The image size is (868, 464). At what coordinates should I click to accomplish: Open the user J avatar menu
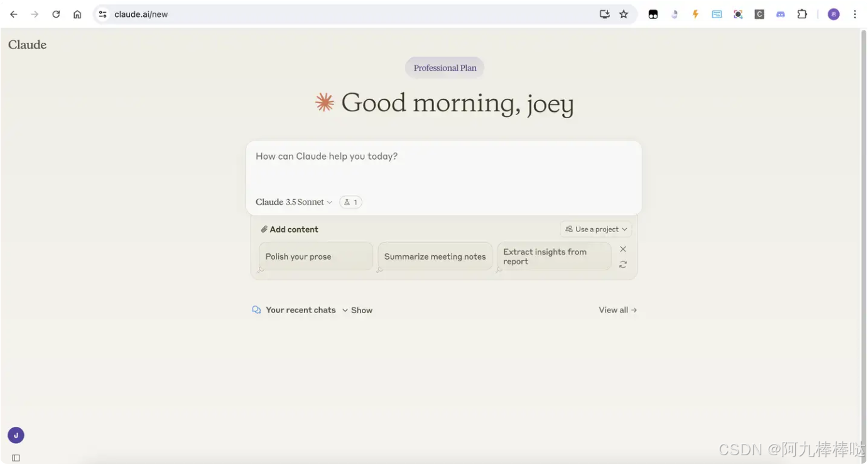pos(16,435)
